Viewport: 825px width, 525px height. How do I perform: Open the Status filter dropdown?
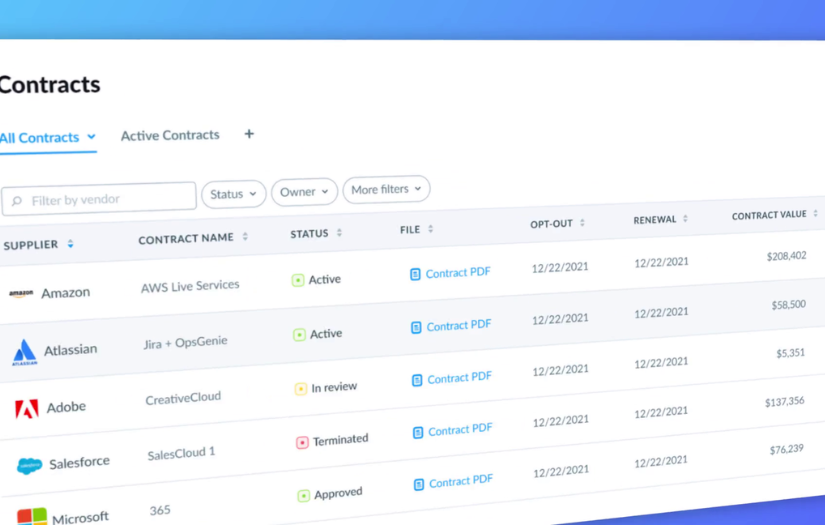click(234, 194)
